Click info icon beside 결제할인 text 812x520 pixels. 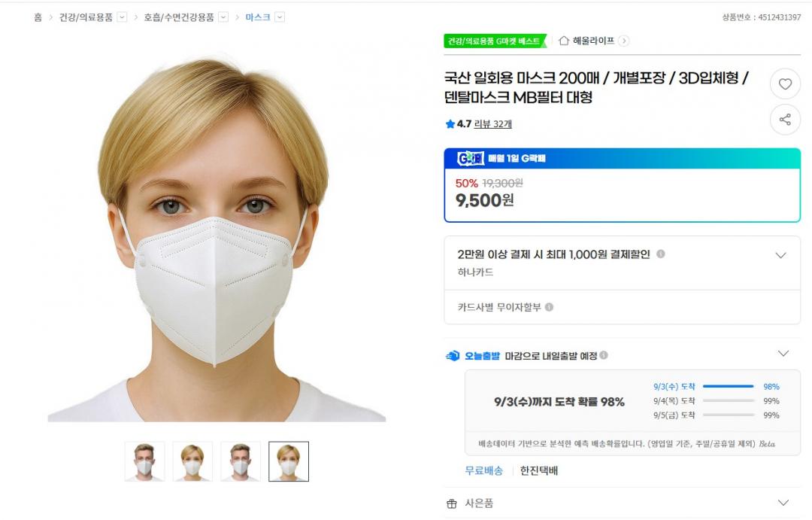(x=661, y=254)
